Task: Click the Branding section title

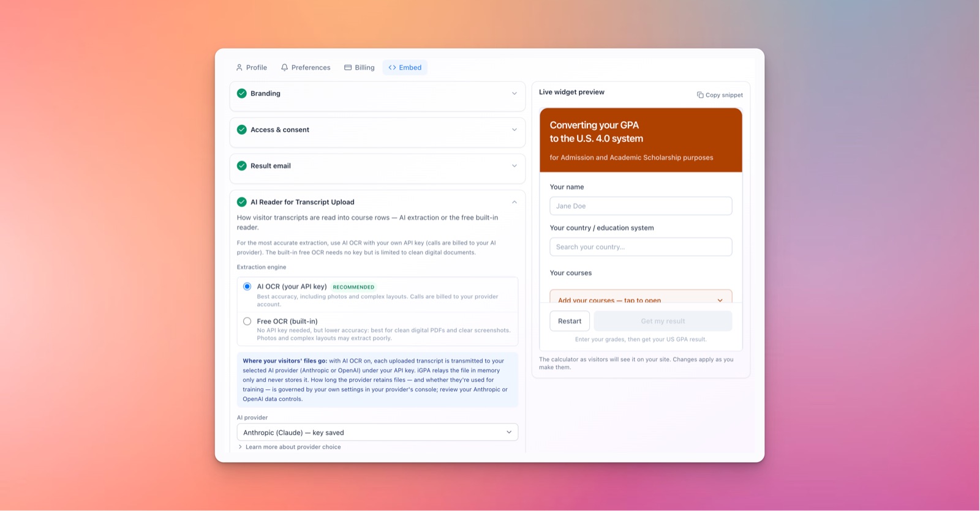Action: pyautogui.click(x=265, y=94)
